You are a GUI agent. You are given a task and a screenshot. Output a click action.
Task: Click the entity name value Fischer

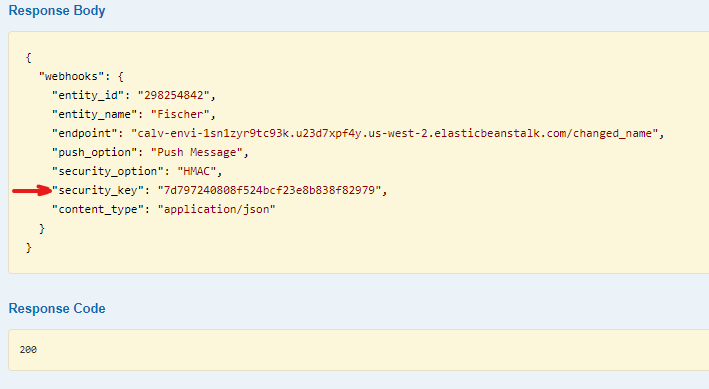(x=180, y=114)
